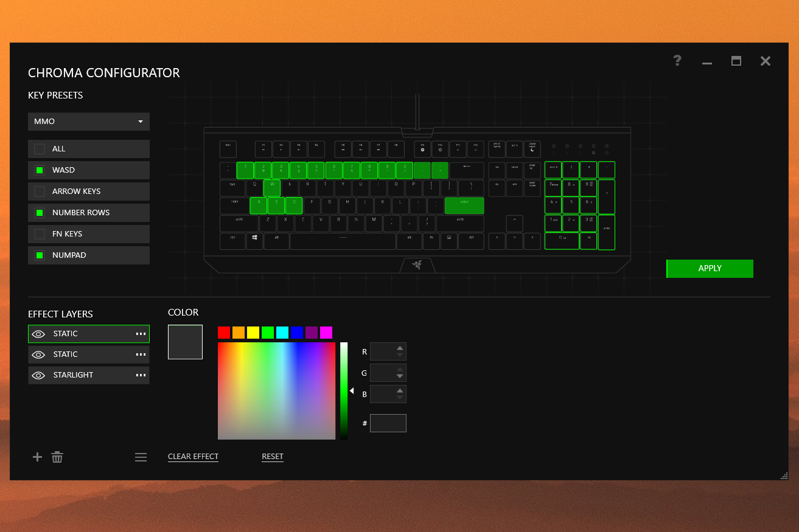Uncheck the NUMPAD preset checkbox

(x=40, y=255)
